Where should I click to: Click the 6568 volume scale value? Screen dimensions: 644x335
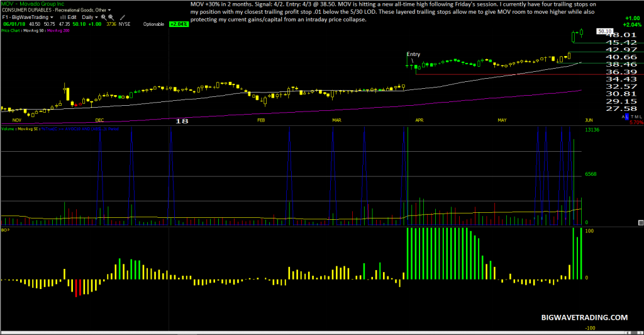(x=591, y=174)
